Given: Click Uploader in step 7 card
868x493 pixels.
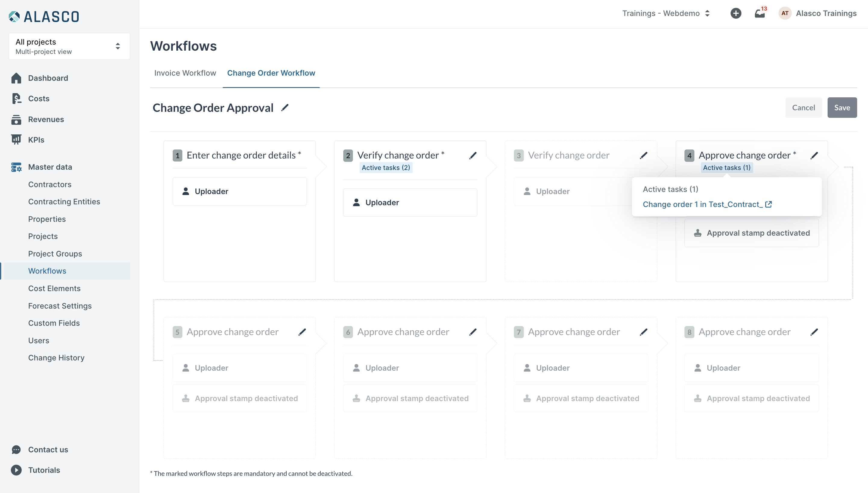Looking at the screenshot, I should pyautogui.click(x=581, y=368).
